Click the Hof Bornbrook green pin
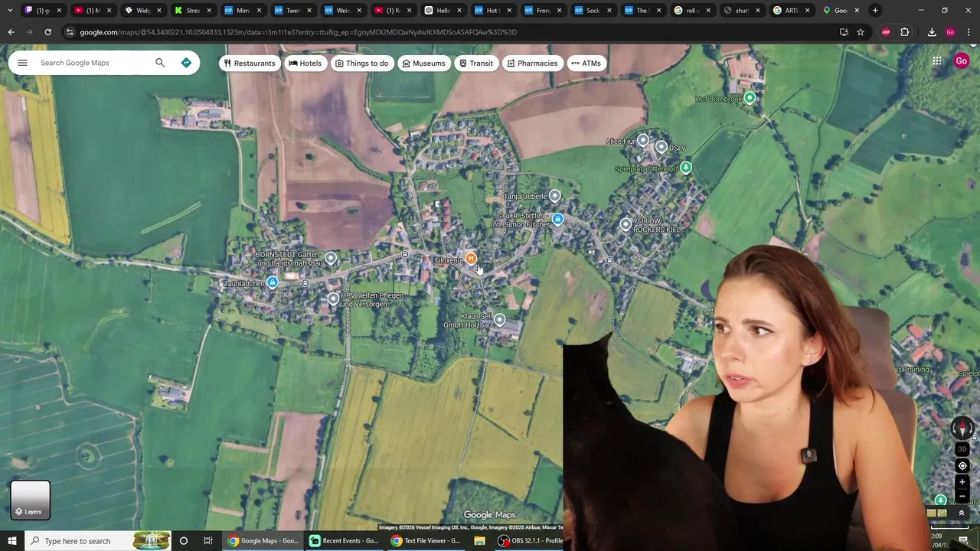The image size is (980, 551). [750, 98]
